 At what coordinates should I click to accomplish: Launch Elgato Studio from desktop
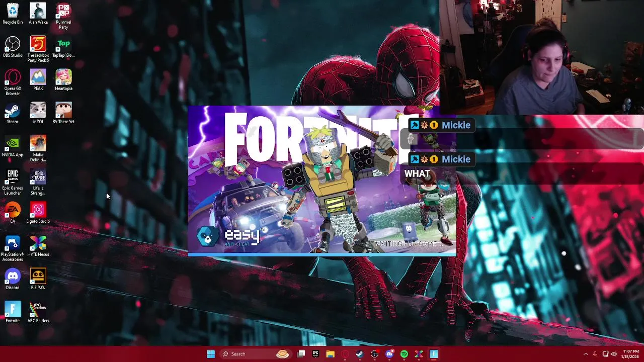point(38,213)
